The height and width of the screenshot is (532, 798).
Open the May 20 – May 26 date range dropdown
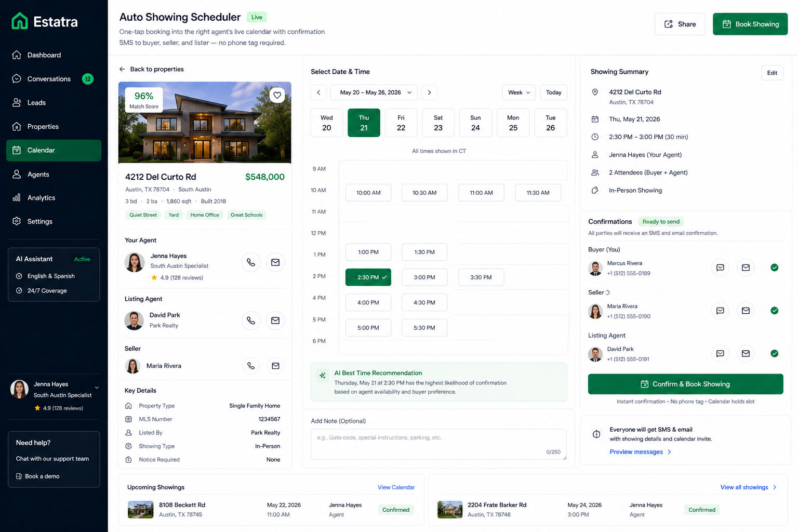pyautogui.click(x=374, y=92)
